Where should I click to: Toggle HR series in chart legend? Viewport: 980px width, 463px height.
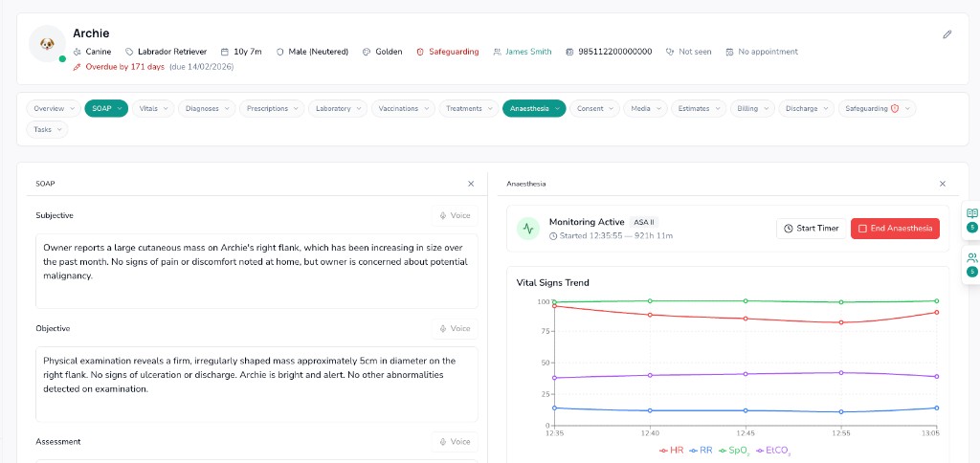671,450
